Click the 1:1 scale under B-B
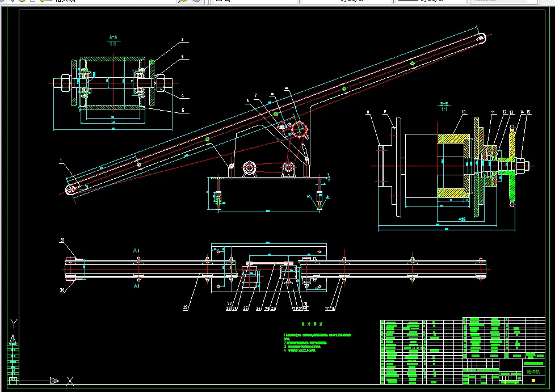The image size is (555, 392). 444,109
